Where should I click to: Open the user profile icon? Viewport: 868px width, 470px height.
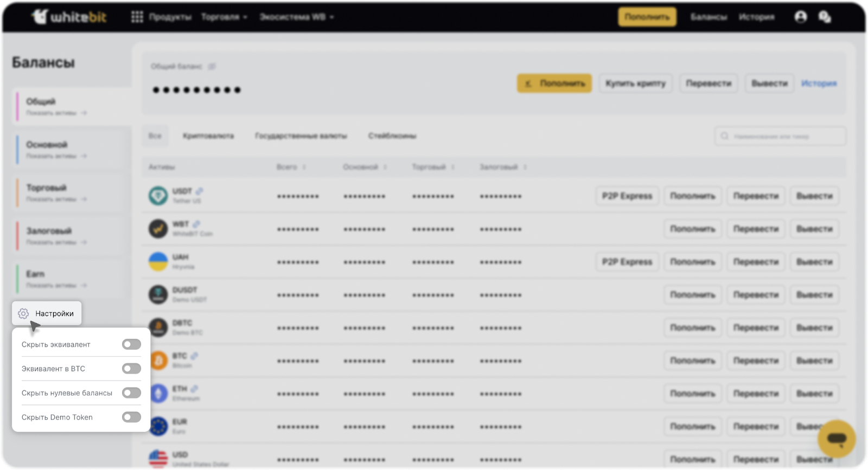click(800, 17)
